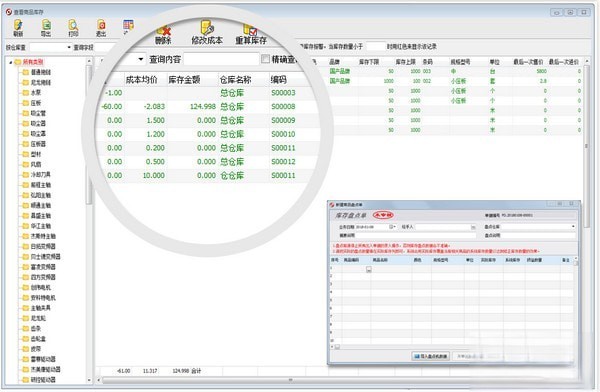Click the 124.998 stock amount cell in S00008 row

pyautogui.click(x=203, y=106)
